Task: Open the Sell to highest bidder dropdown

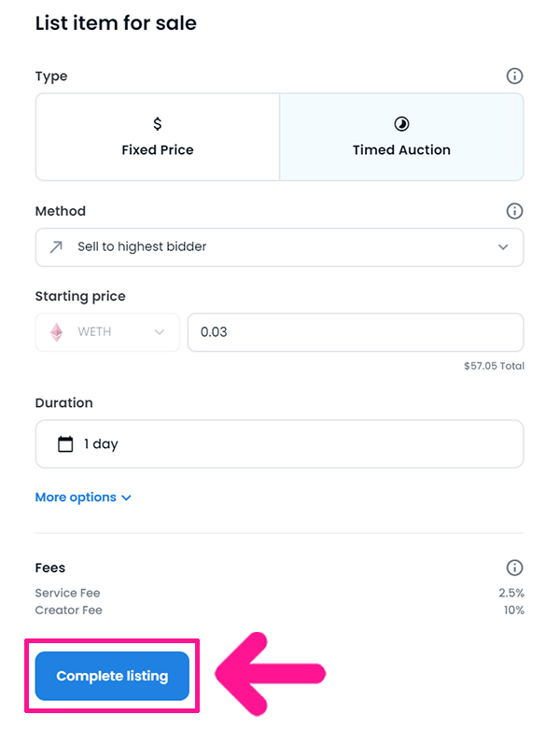Action: point(279,247)
